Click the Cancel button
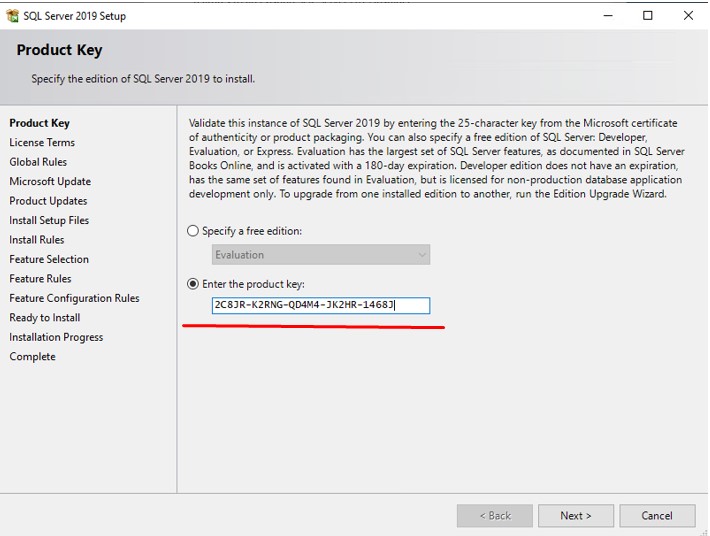 [x=657, y=516]
